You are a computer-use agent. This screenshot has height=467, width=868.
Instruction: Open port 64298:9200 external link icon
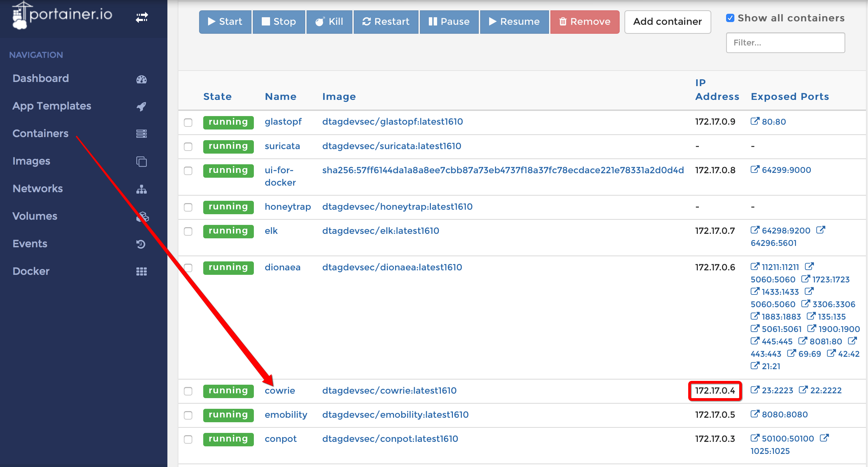click(755, 230)
